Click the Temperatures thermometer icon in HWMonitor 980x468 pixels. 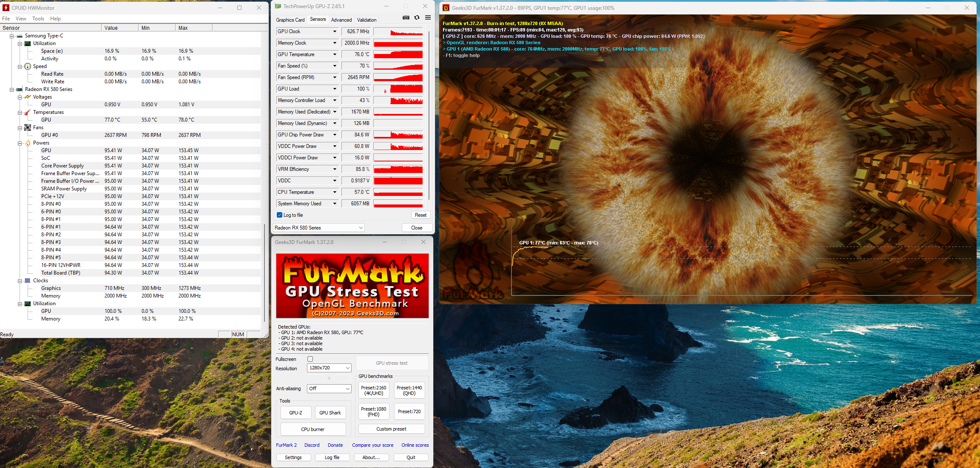click(28, 112)
